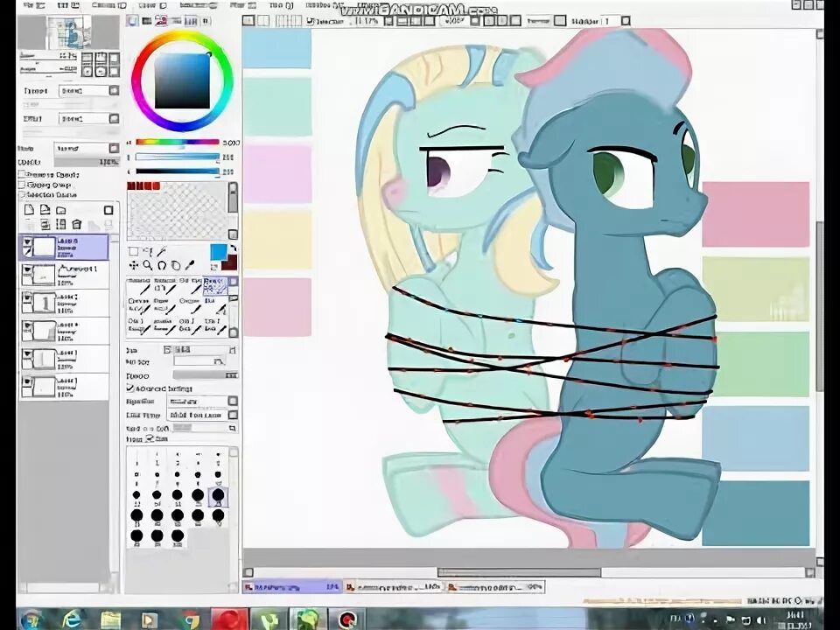Click the navigator canvas thumbnail
The width and height of the screenshot is (840, 630).
tap(68, 32)
